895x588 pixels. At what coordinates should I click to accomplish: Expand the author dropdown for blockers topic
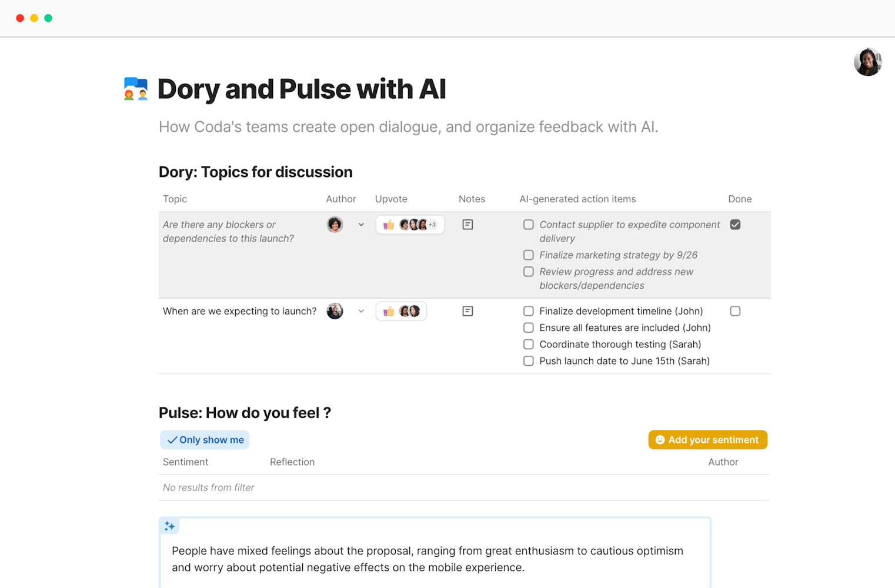(361, 225)
